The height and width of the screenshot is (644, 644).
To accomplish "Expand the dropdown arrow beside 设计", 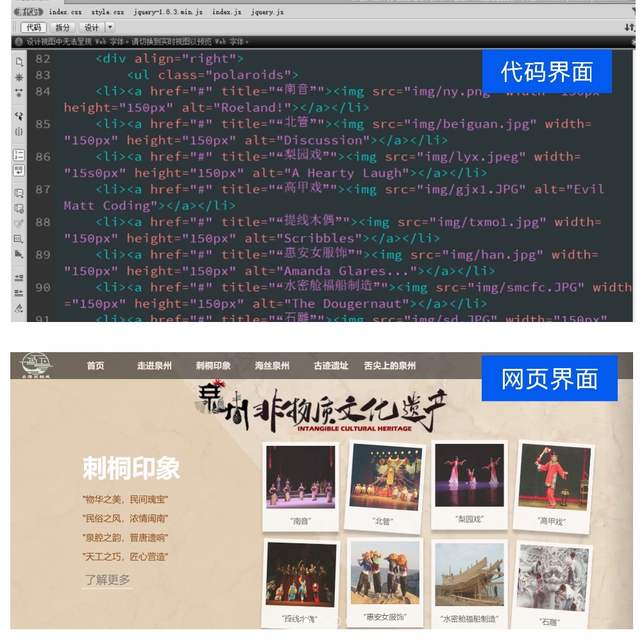I will tap(110, 28).
